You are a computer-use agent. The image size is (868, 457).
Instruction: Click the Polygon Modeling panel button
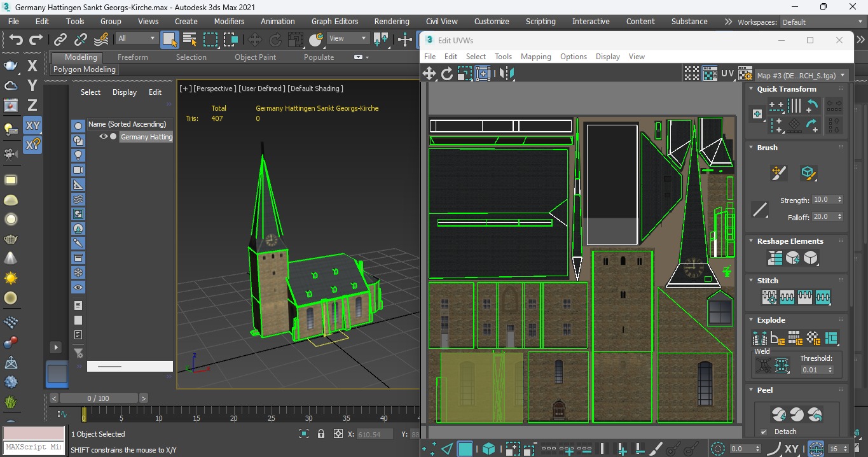point(85,69)
